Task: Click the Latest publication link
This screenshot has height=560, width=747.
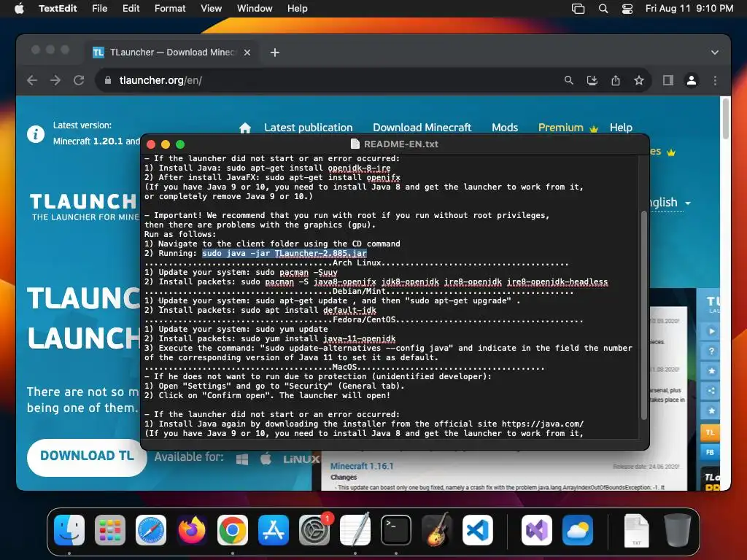Action: click(x=309, y=128)
